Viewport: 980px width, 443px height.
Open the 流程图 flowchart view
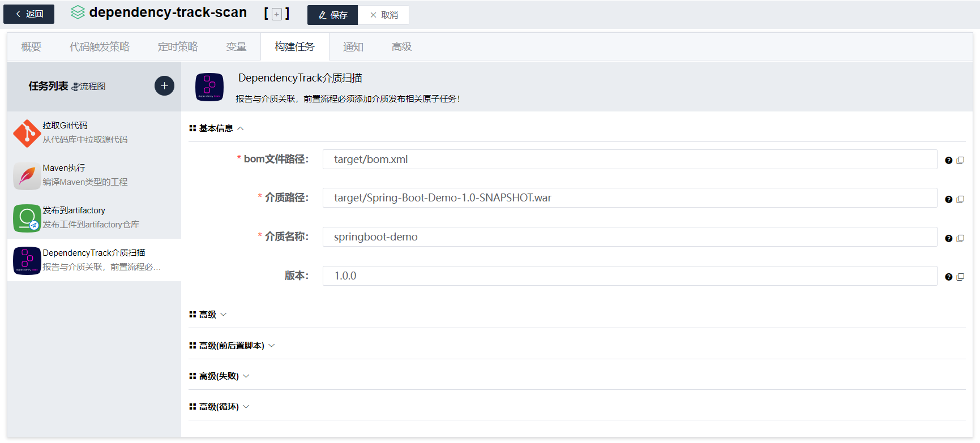89,87
